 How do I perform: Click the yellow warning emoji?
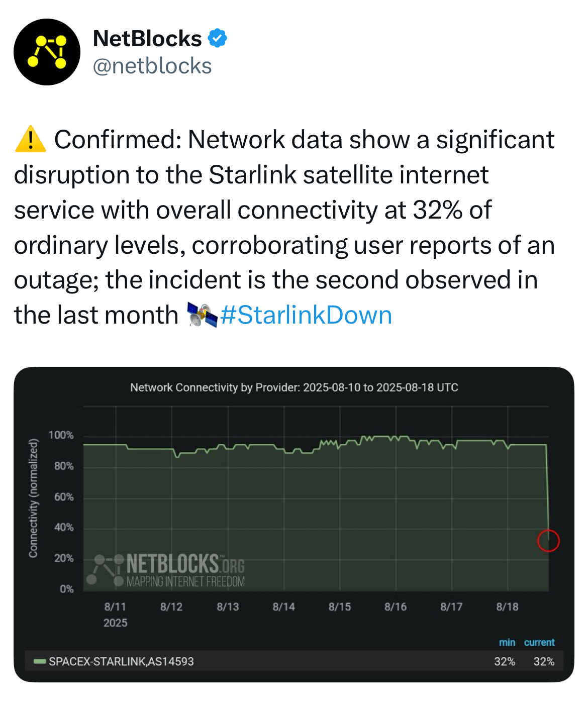(31, 139)
